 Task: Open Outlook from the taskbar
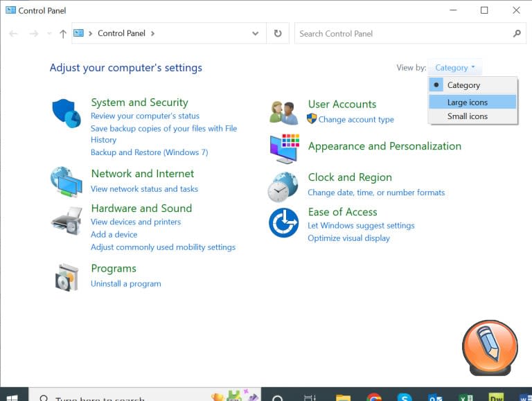tap(435, 398)
